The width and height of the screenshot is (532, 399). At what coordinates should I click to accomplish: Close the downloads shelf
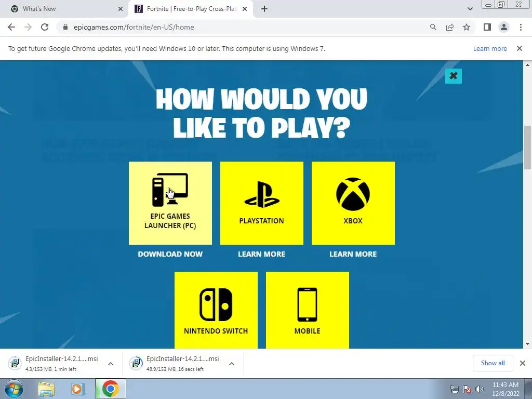pyautogui.click(x=523, y=363)
